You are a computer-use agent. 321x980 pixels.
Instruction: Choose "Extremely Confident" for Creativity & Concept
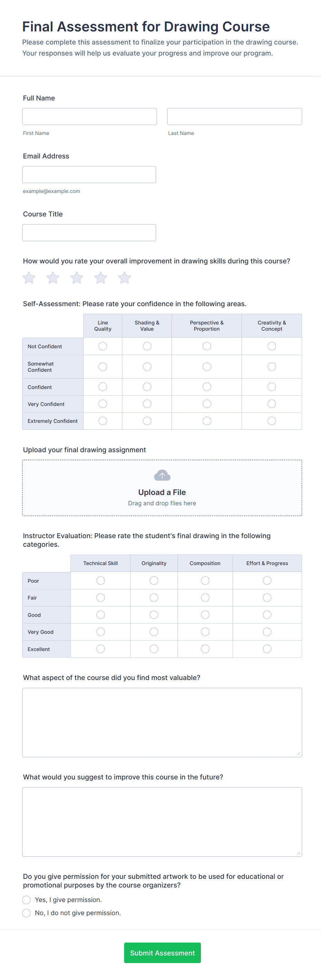[x=271, y=421]
